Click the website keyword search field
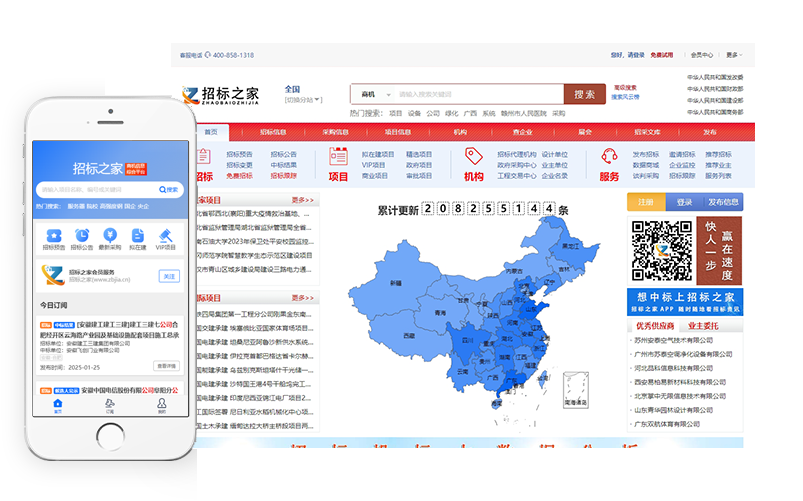Viewport: 803px width, 501px height. point(479,94)
